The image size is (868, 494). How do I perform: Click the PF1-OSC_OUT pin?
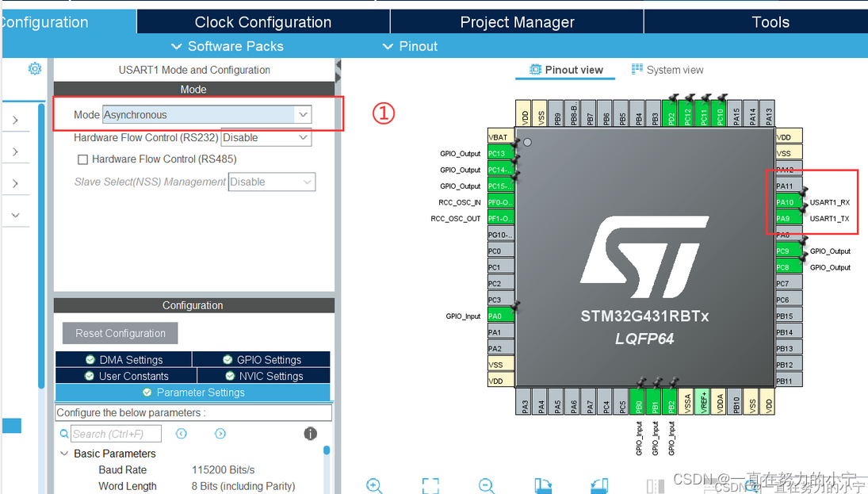pyautogui.click(x=500, y=218)
